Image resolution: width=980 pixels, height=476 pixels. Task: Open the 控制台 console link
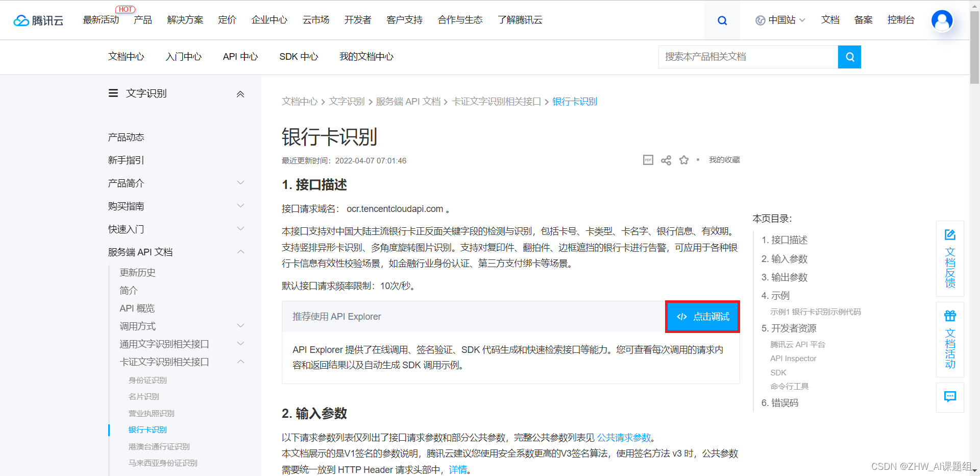(901, 20)
